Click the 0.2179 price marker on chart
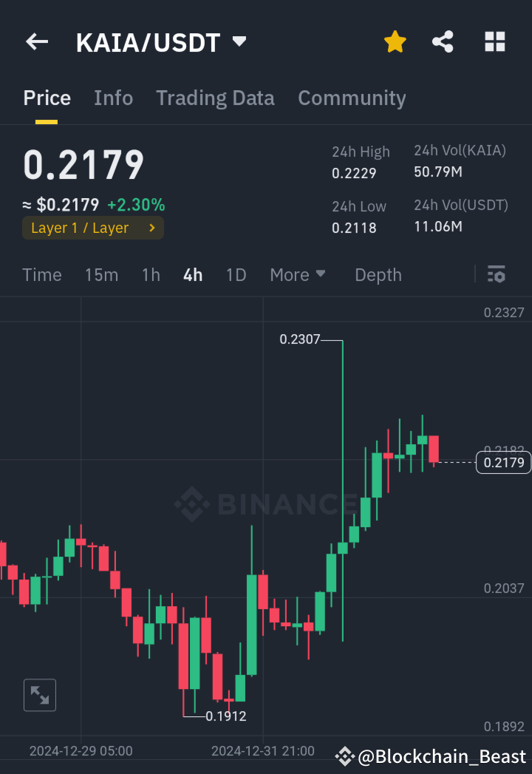This screenshot has height=774, width=532. (503, 462)
